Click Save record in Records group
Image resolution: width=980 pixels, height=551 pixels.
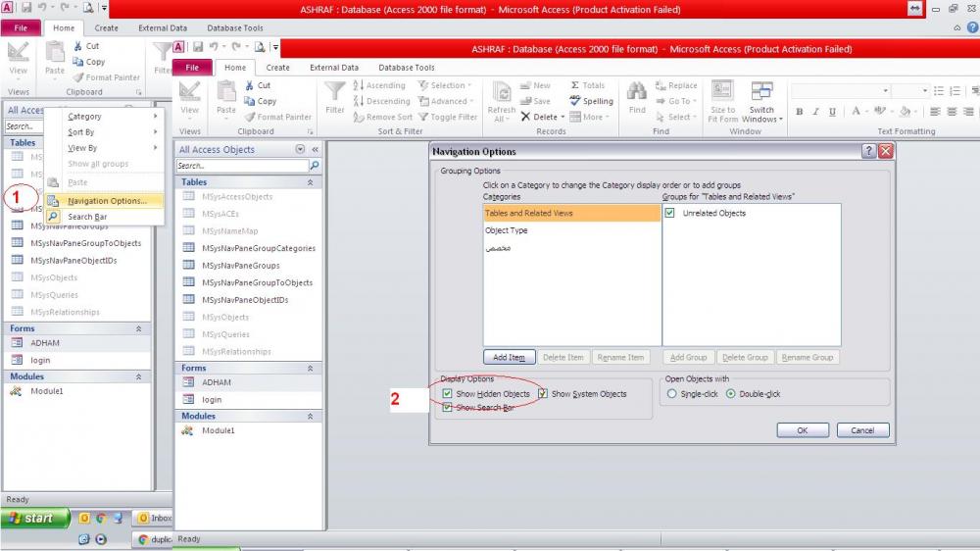(536, 101)
